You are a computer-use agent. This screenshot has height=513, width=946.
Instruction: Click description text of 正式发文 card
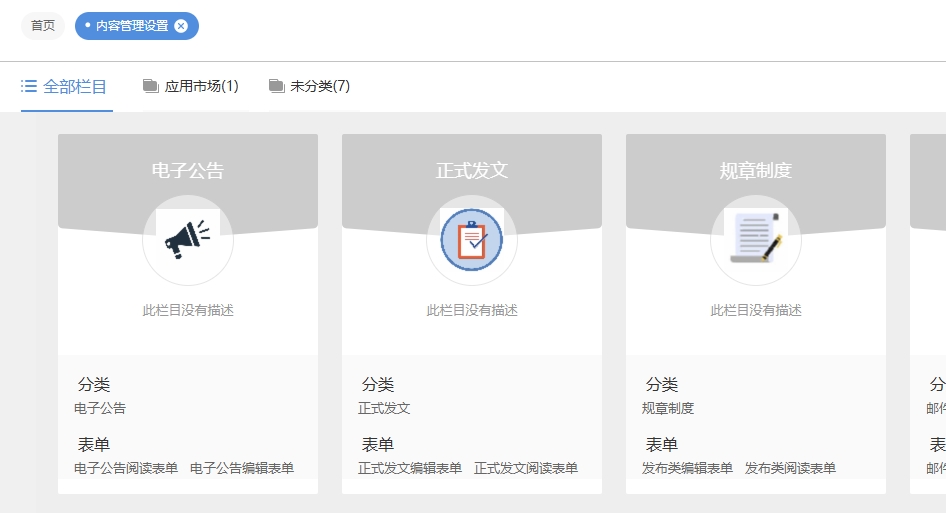[x=472, y=310]
